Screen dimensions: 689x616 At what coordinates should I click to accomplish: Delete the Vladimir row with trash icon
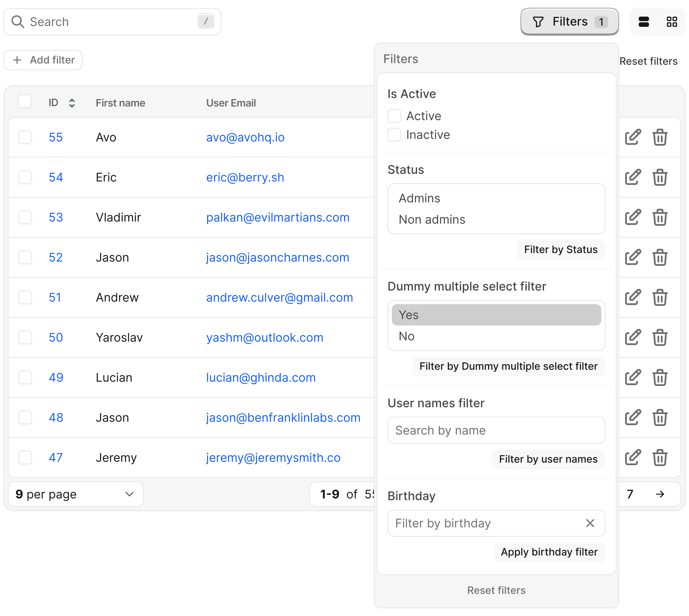[x=660, y=217]
